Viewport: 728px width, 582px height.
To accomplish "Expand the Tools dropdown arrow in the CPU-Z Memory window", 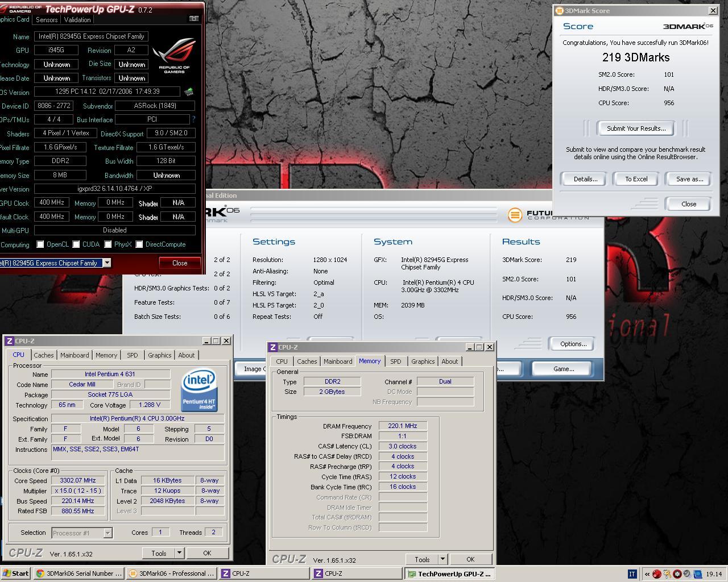I will coord(442,559).
